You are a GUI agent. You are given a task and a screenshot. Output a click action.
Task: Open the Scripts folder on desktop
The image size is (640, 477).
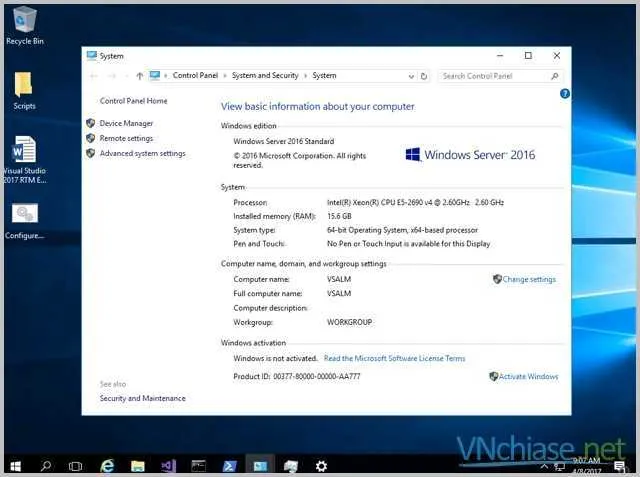tap(24, 91)
